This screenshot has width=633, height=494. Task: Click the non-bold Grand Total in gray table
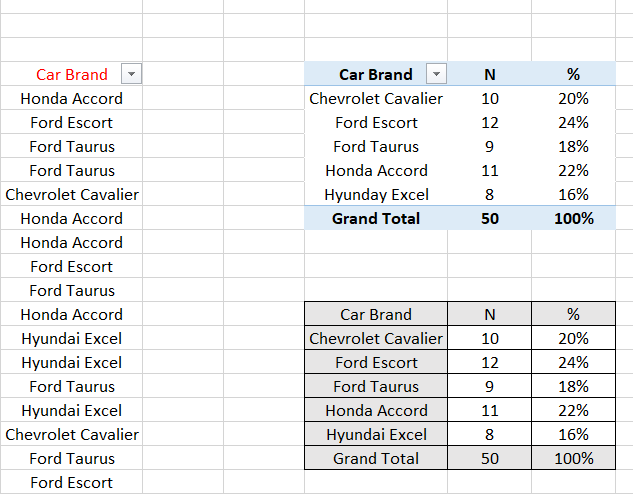[376, 458]
